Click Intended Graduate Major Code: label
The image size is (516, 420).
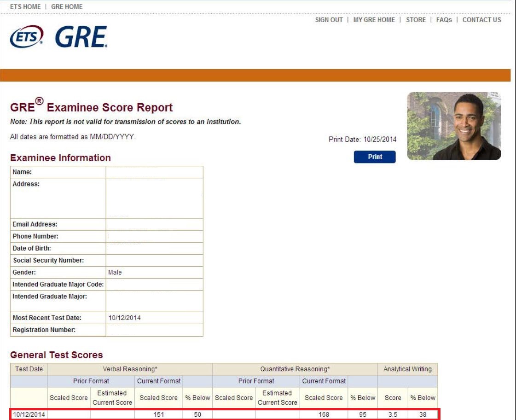pos(58,285)
